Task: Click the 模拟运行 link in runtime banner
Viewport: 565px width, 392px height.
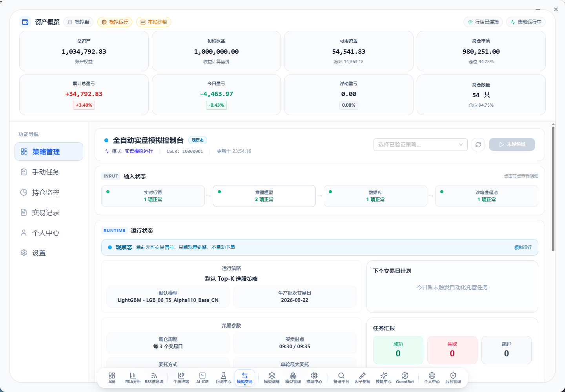Action: [x=523, y=247]
